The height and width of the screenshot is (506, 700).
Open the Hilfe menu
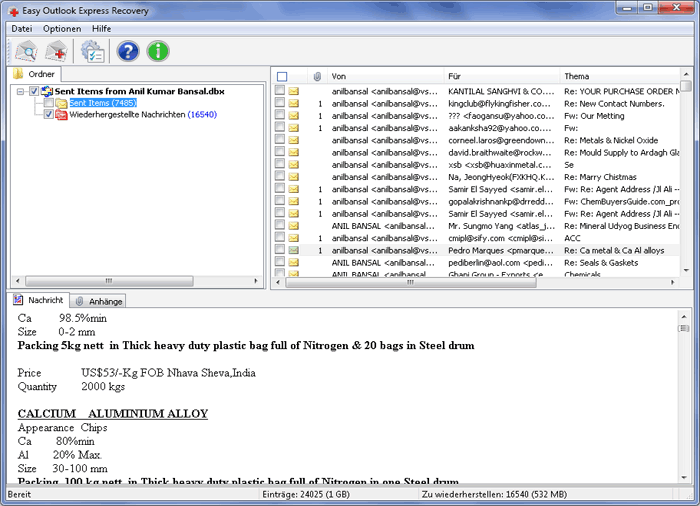coord(101,29)
